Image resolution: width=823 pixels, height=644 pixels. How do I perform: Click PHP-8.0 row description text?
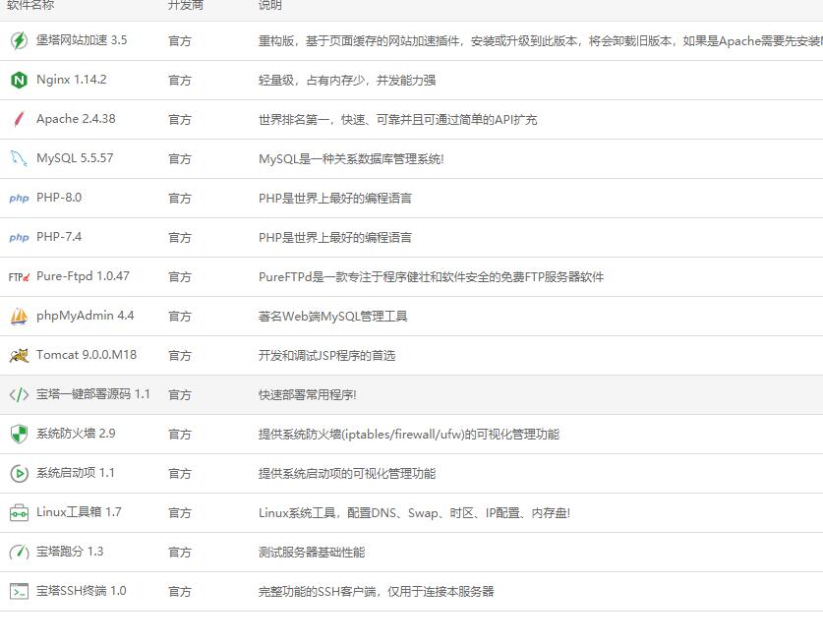[x=335, y=199]
